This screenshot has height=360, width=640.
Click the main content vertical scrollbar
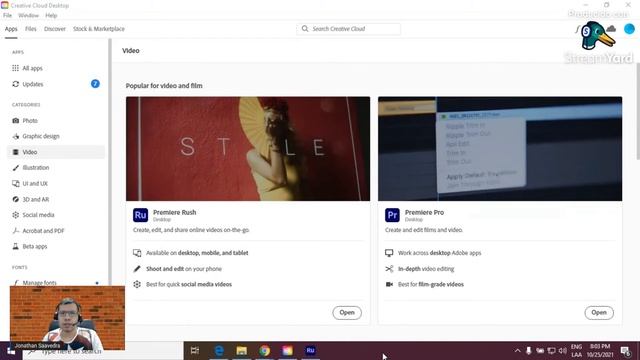coord(638,111)
